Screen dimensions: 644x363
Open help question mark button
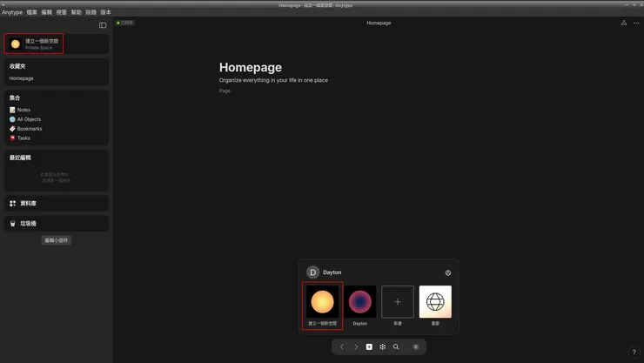pos(634,352)
